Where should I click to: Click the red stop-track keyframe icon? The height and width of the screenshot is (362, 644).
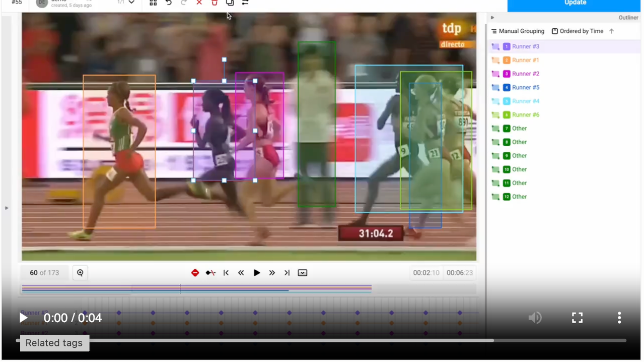pos(195,272)
